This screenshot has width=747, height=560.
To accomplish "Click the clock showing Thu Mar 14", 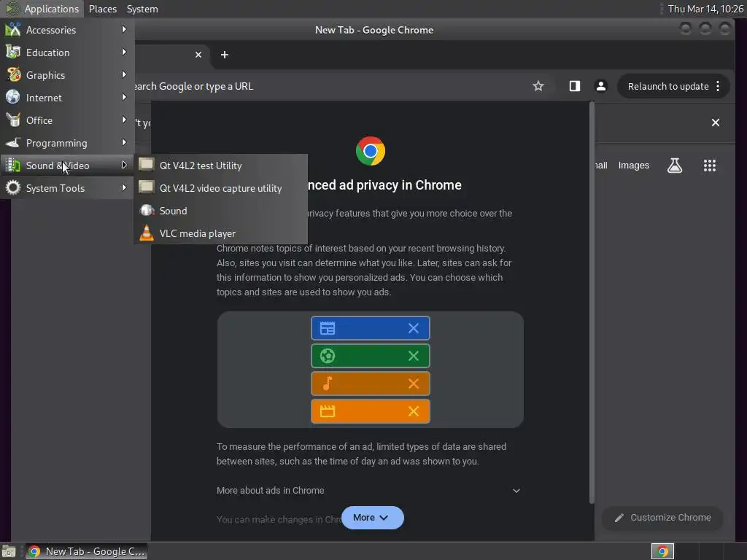I will (x=705, y=9).
